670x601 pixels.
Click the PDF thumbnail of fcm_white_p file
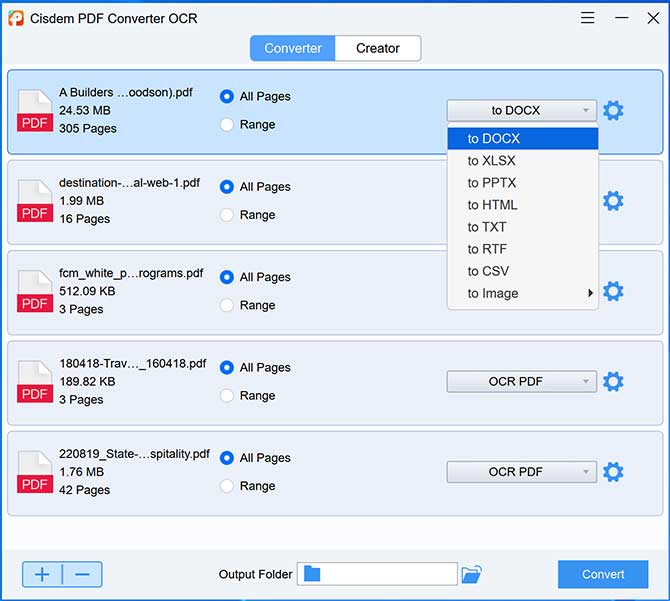click(x=35, y=291)
